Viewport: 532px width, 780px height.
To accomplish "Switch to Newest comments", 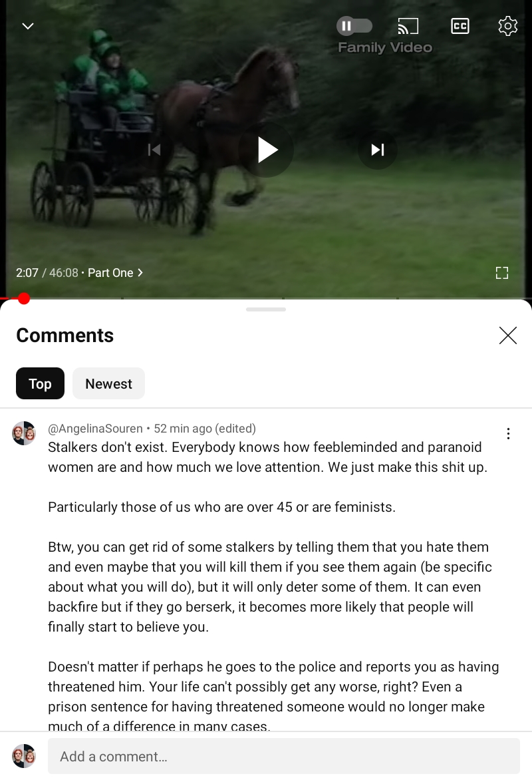I will pyautogui.click(x=109, y=383).
